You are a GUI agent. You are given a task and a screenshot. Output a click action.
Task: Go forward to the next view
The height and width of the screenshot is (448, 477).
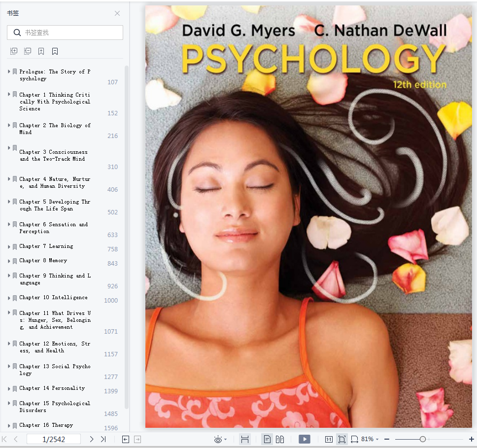tap(137, 439)
